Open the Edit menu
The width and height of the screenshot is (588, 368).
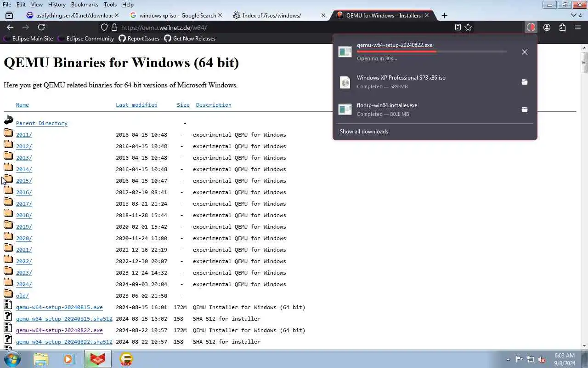21,5
